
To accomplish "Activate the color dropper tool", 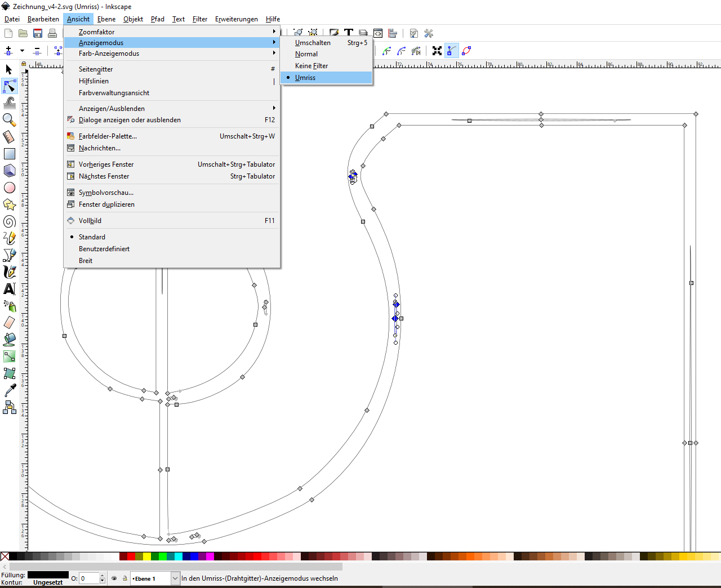I will (9, 390).
